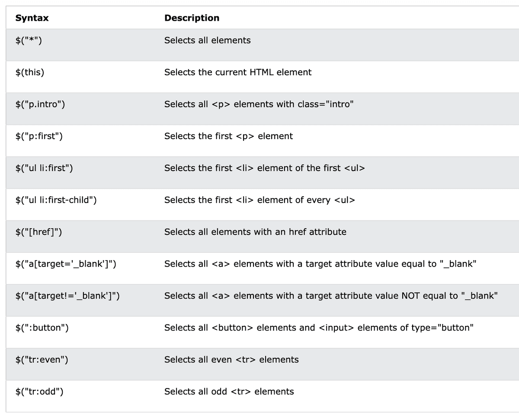The height and width of the screenshot is (420, 519).
Task: Click 'Selects all elements with an href attribute'
Action: coord(255,232)
